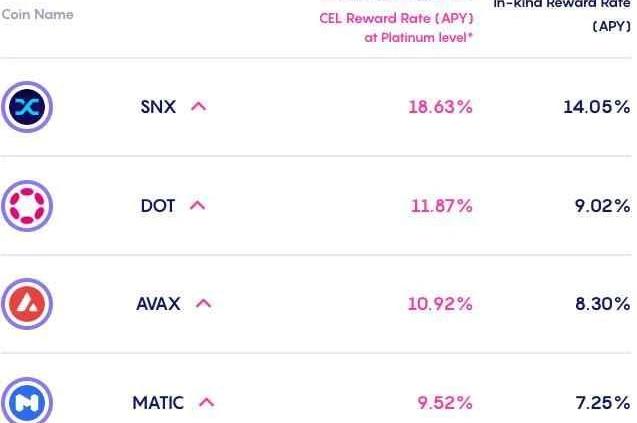Viewport: 637px width, 423px height.
Task: Expand the DOT row chevron
Action: 197,206
